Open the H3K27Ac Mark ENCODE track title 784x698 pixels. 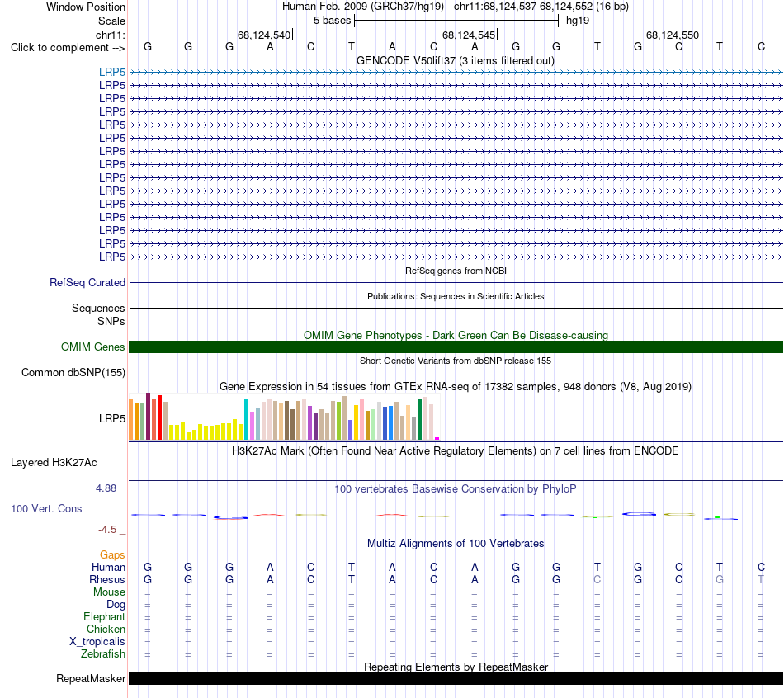pos(456,451)
